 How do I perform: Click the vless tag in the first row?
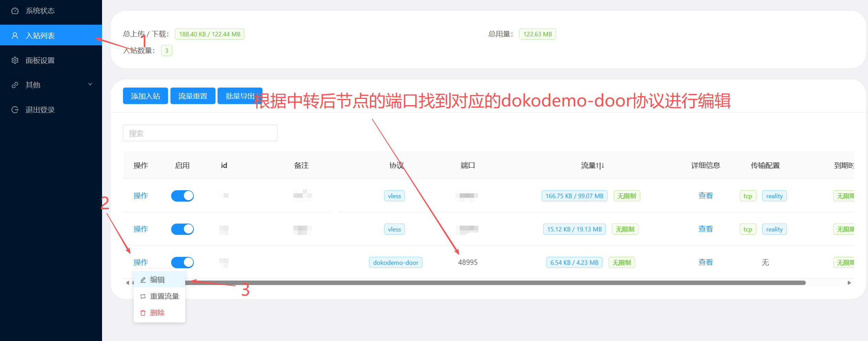[x=394, y=196]
